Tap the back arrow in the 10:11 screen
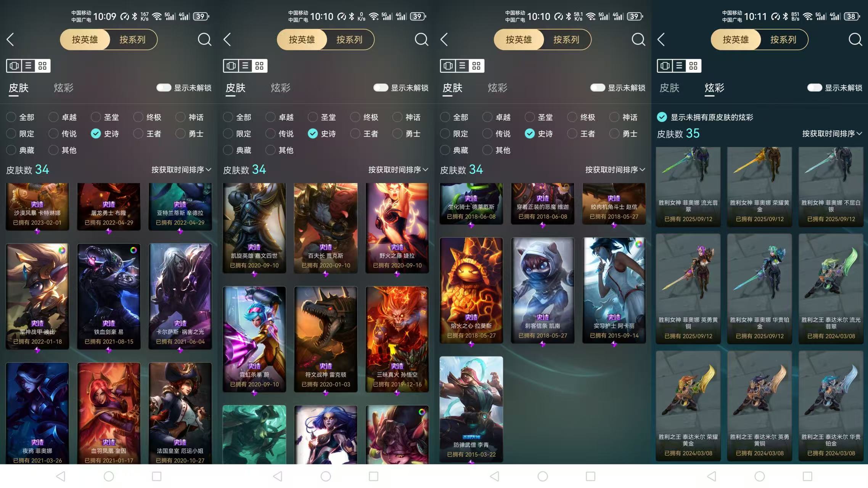This screenshot has width=868, height=488. (x=661, y=39)
